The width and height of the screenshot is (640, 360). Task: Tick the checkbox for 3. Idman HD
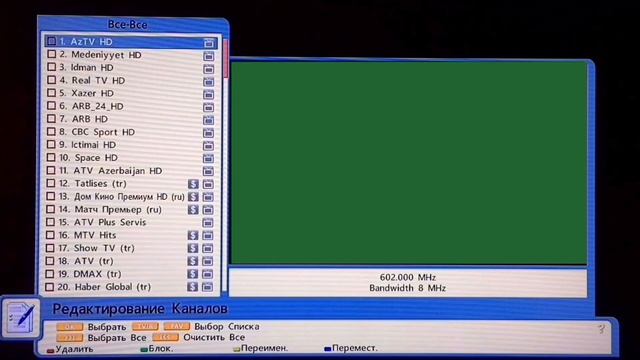pyautogui.click(x=51, y=67)
